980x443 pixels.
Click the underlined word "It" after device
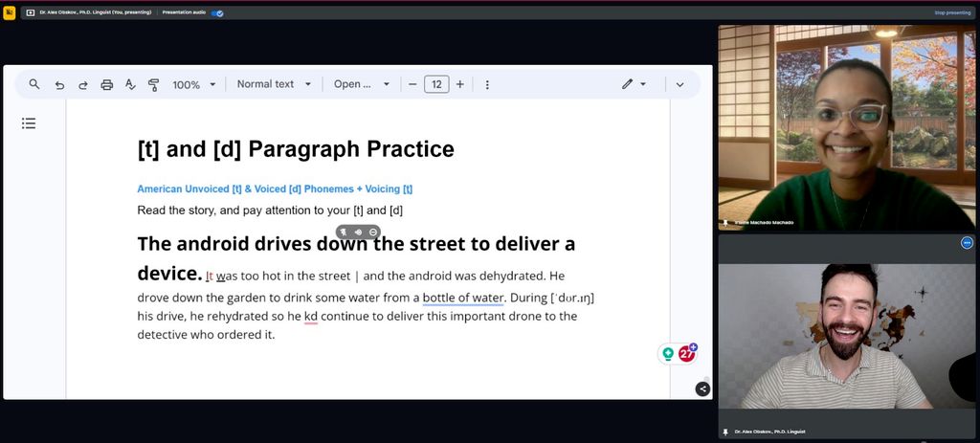tap(210, 276)
